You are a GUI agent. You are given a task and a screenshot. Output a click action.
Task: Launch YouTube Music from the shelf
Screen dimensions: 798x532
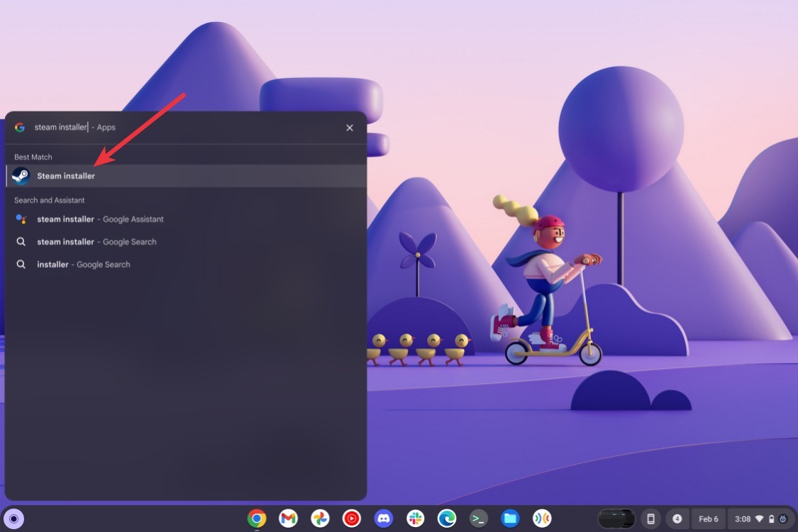(352, 519)
